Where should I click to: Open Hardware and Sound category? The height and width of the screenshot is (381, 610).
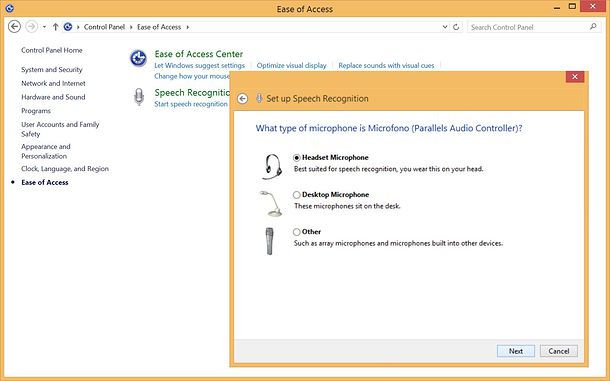point(53,97)
